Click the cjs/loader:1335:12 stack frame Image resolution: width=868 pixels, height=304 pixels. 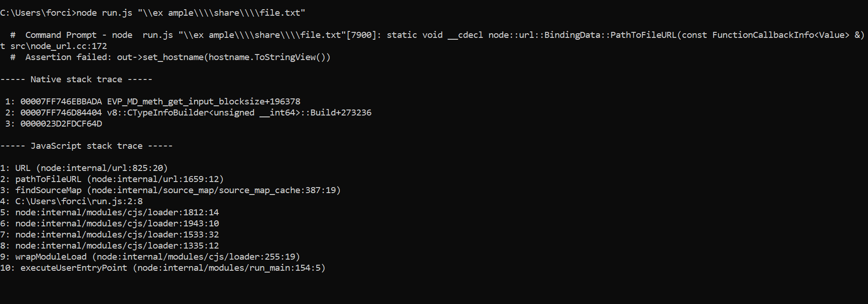[117, 246]
